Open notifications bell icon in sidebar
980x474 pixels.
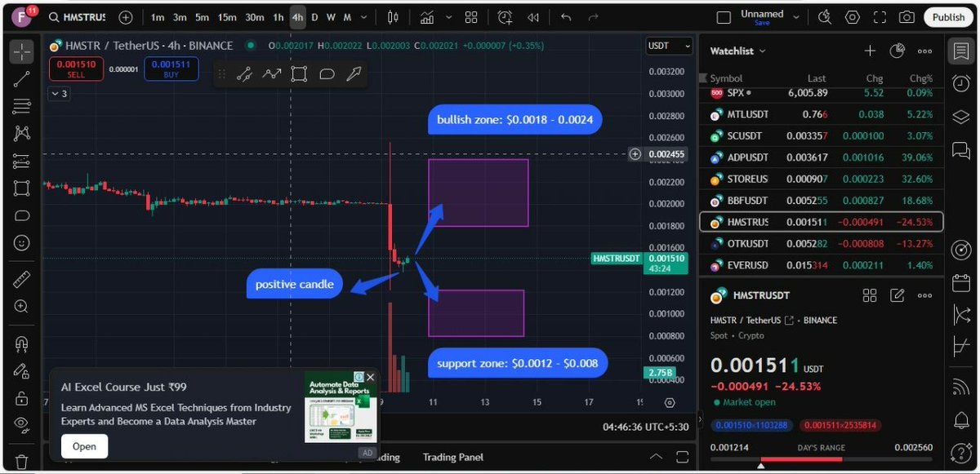click(960, 420)
